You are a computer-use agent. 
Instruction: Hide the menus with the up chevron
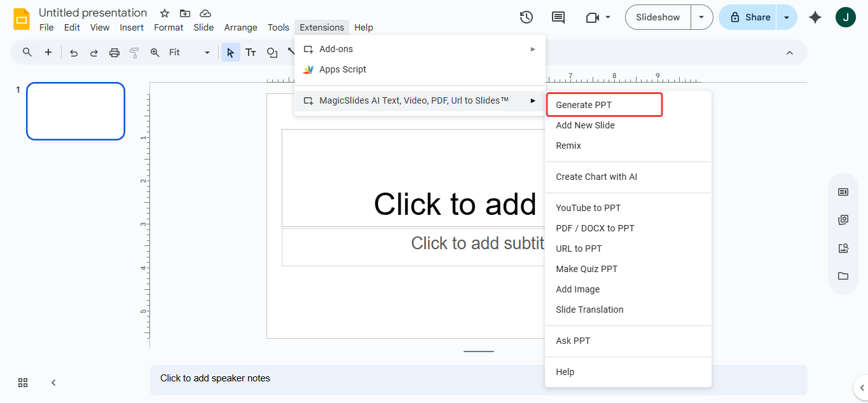pyautogui.click(x=790, y=53)
